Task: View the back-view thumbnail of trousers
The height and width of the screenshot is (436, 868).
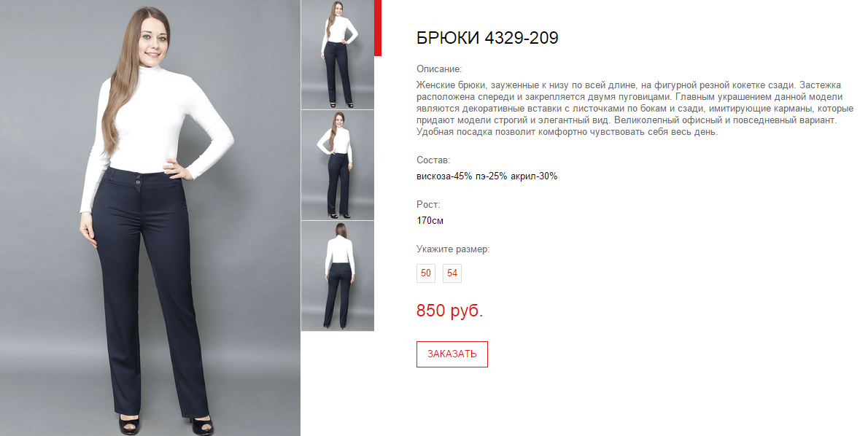Action: coord(338,276)
